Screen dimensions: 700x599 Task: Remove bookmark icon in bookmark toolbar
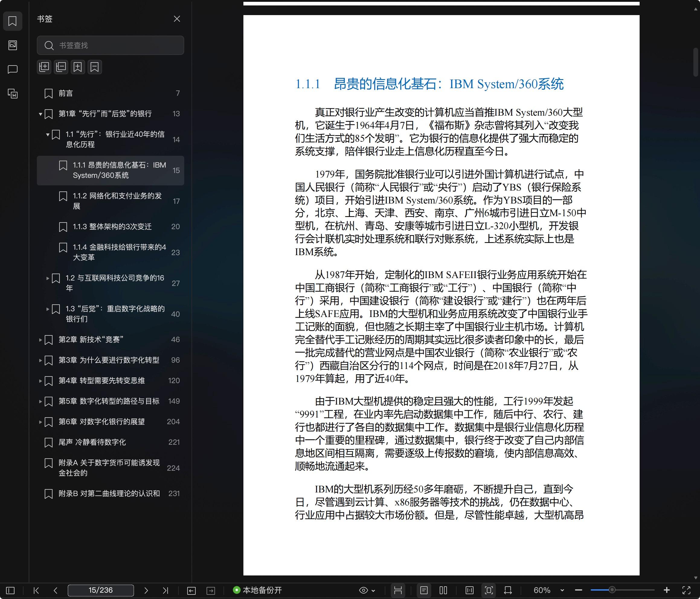pos(95,67)
